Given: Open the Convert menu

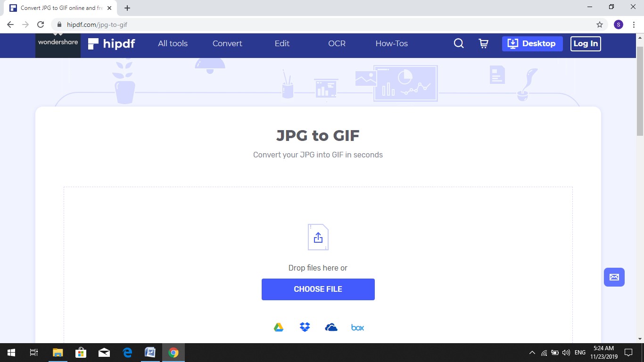Looking at the screenshot, I should (227, 43).
